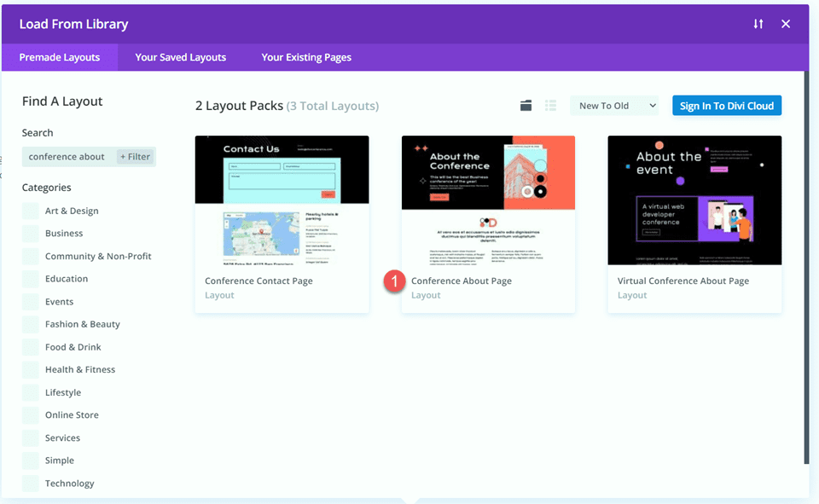Open the Your Existing Pages tab
The height and width of the screenshot is (504, 819).
[x=306, y=57]
